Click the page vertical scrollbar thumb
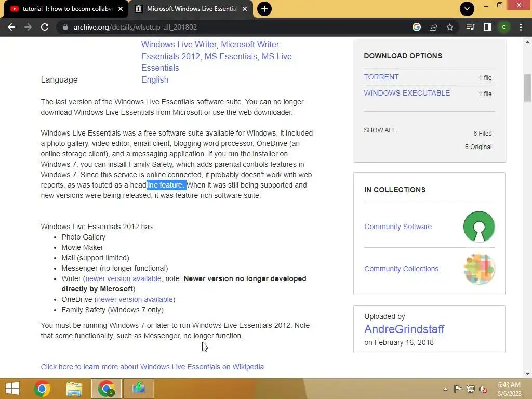 [527, 88]
